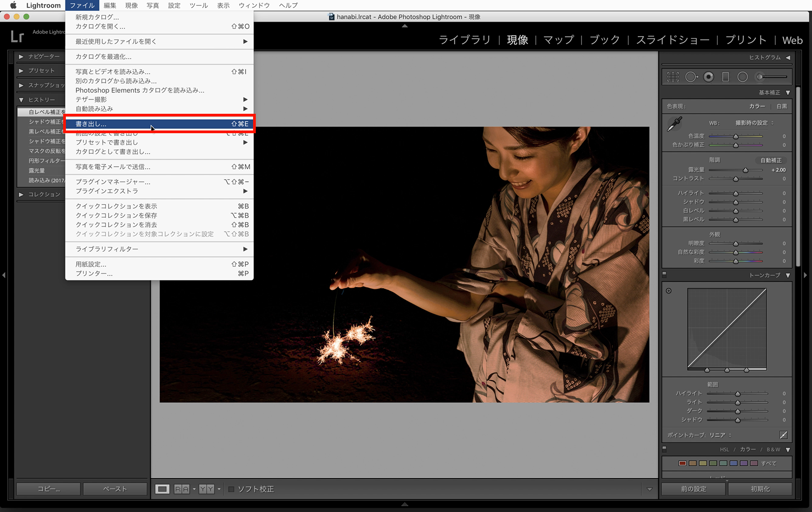Collapse the right panel with edge arrow

click(x=806, y=275)
